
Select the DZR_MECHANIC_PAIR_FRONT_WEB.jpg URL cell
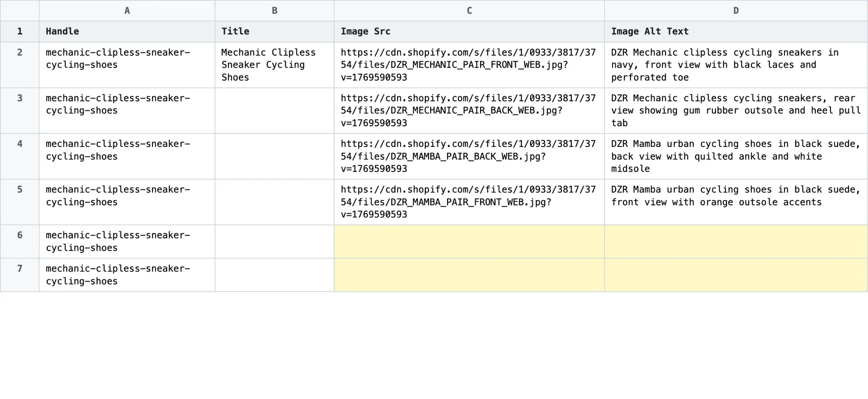coord(469,65)
